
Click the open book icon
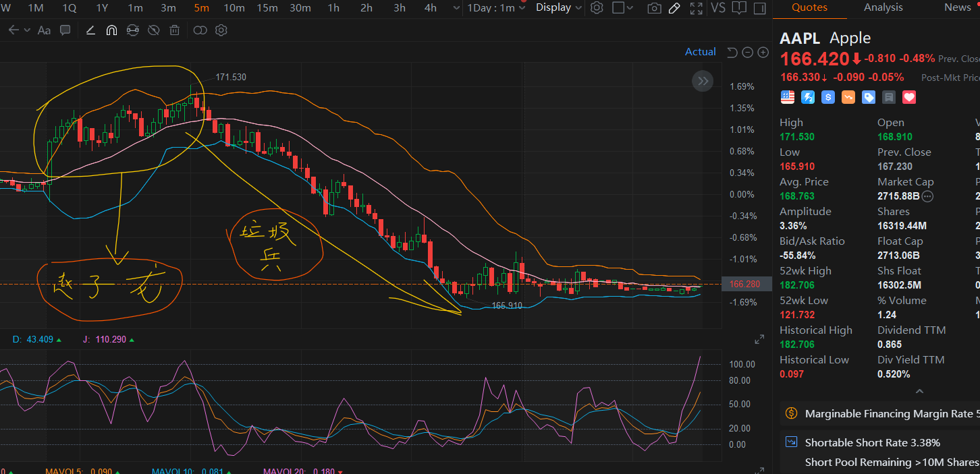pos(739,8)
